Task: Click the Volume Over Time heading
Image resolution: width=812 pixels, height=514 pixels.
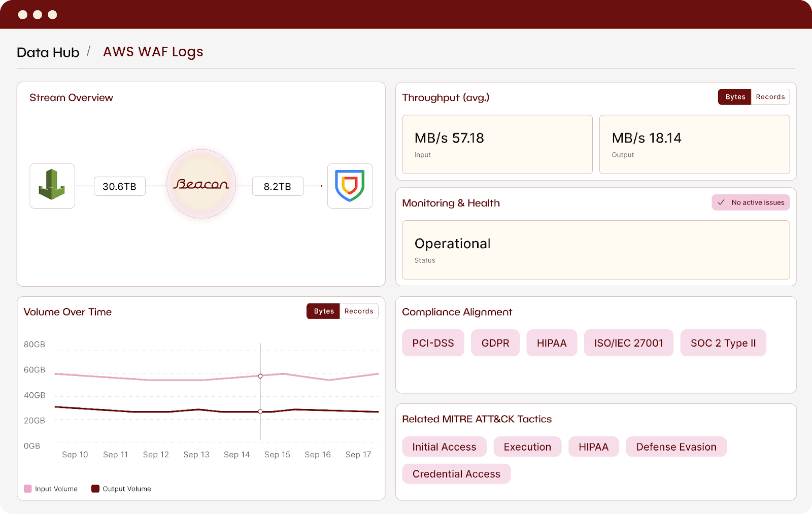Action: tap(67, 312)
